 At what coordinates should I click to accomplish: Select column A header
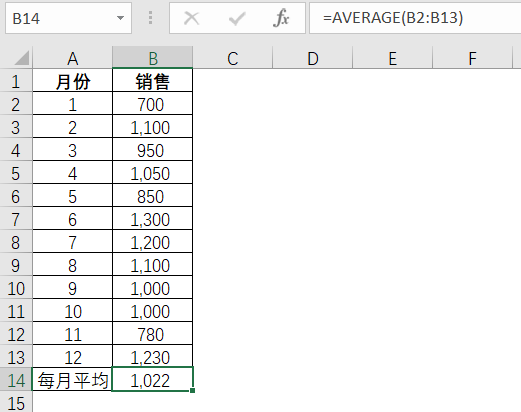72,58
